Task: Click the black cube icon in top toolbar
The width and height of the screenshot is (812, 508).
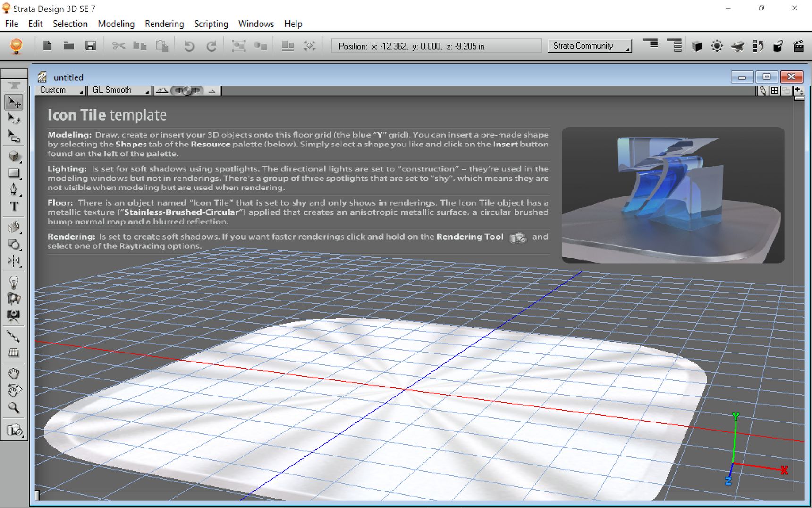Action: [697, 46]
